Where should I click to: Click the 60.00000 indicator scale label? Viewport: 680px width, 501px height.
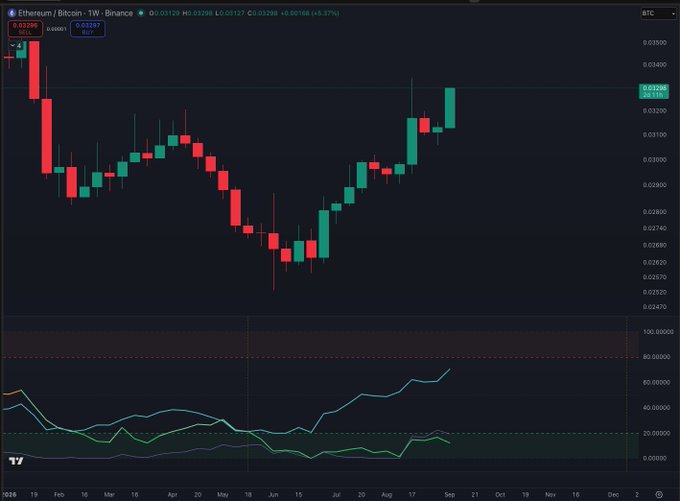click(x=658, y=383)
